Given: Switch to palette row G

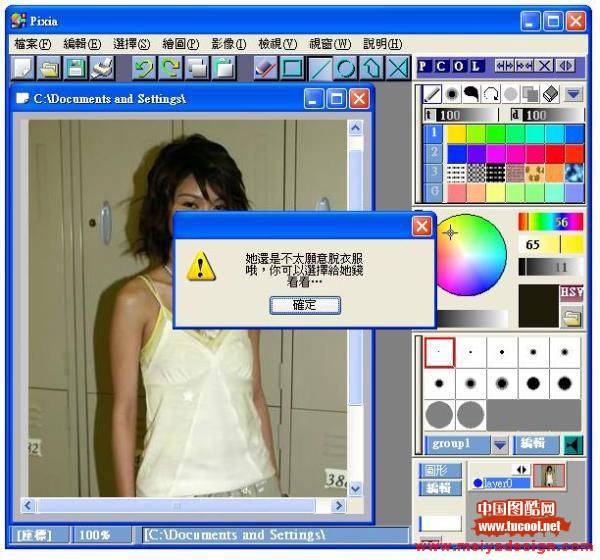Looking at the screenshot, I should [434, 192].
